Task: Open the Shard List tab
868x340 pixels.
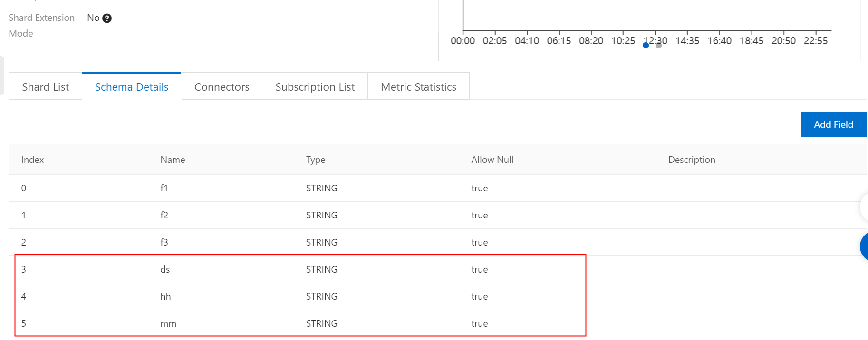Action: coord(46,87)
